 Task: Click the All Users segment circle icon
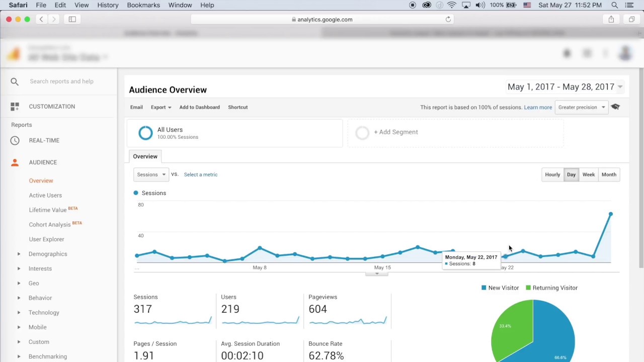tap(145, 133)
